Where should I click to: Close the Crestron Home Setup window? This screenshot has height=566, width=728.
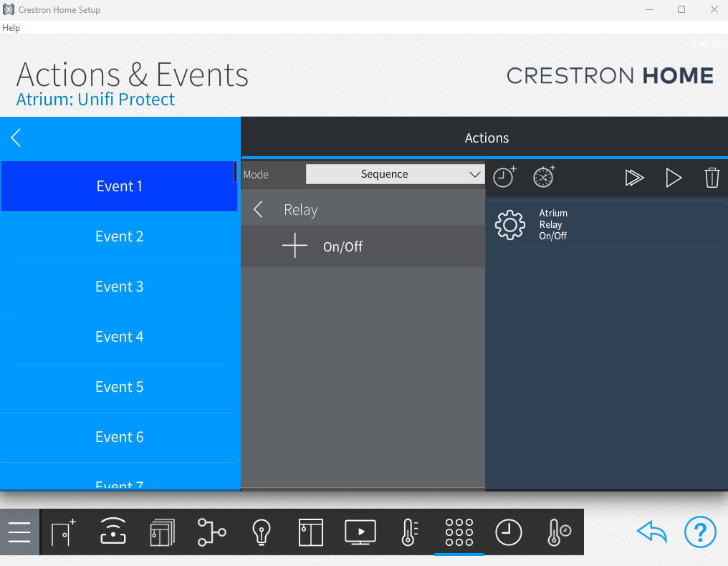714,10
